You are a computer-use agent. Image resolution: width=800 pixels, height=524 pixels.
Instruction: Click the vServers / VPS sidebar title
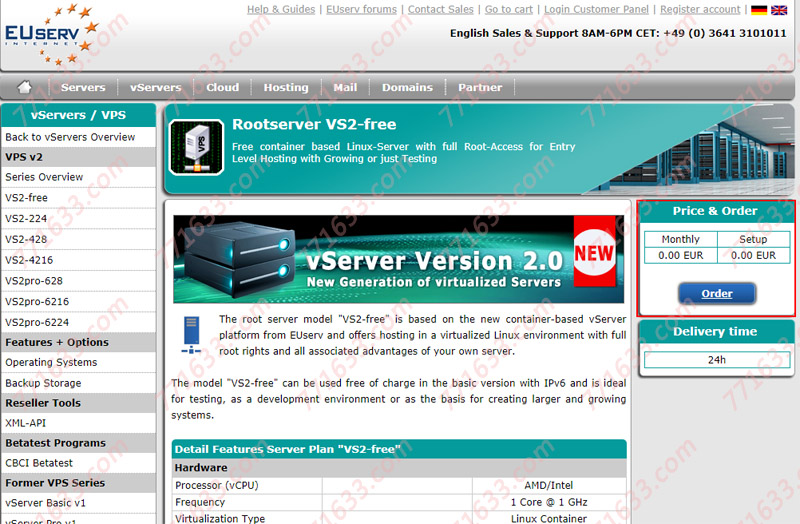79,115
